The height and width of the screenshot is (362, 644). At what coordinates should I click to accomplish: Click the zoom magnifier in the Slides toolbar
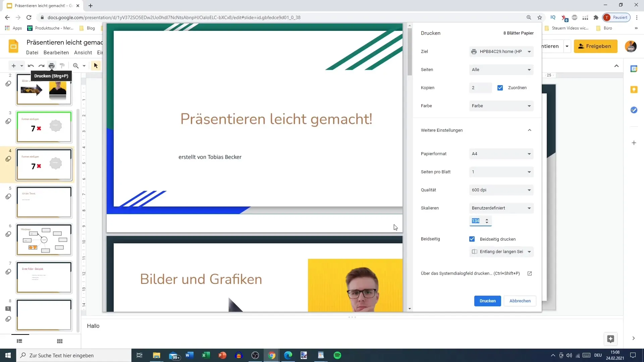click(76, 66)
